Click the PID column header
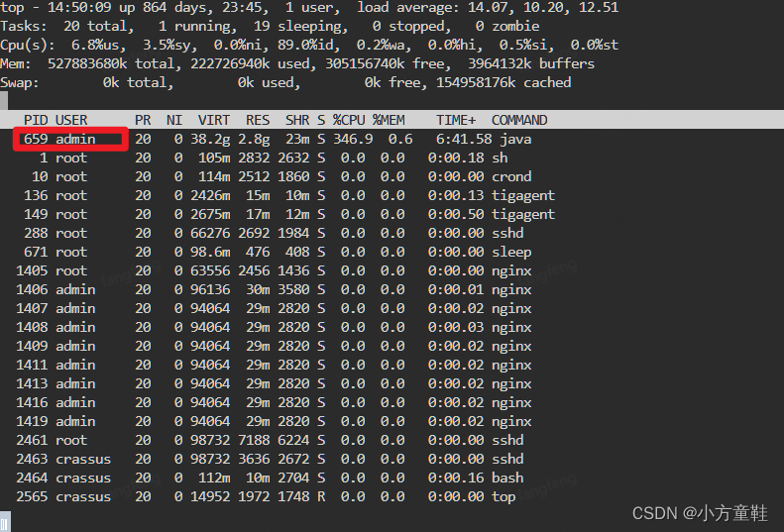Image resolution: width=784 pixels, height=532 pixels. pyautogui.click(x=36, y=121)
